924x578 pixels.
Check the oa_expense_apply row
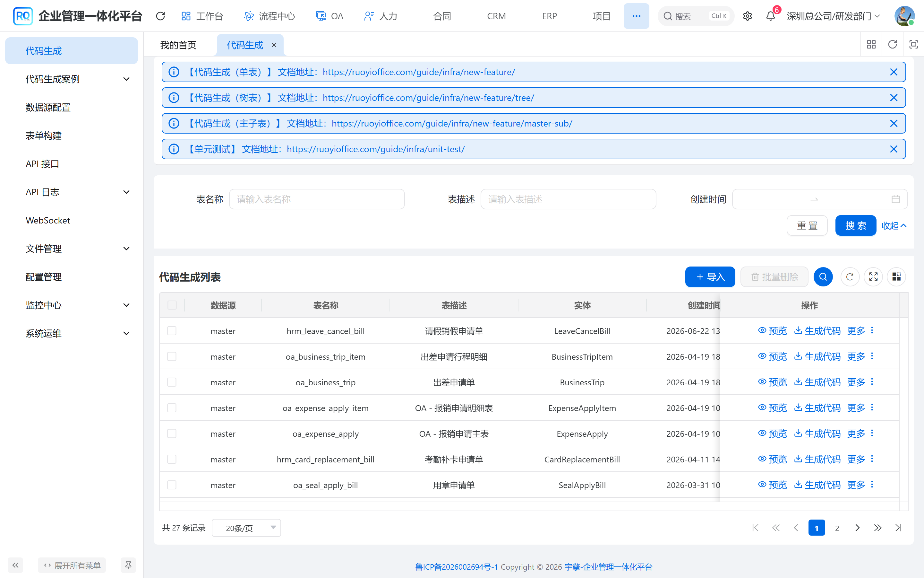pos(172,433)
